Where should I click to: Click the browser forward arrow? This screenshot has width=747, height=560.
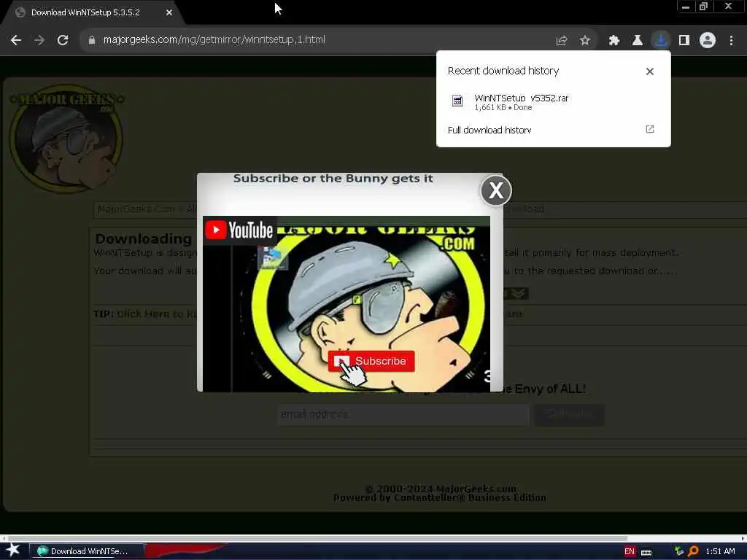(x=39, y=41)
